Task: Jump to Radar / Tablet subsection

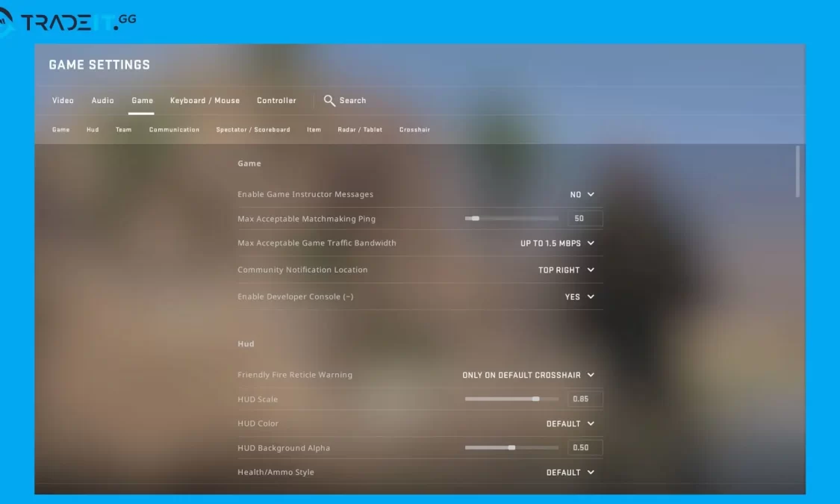Action: pos(360,130)
